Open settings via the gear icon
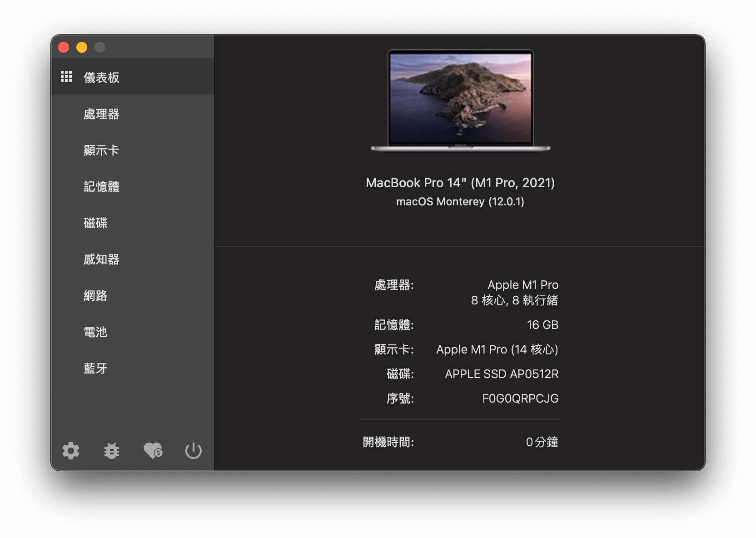 point(71,451)
